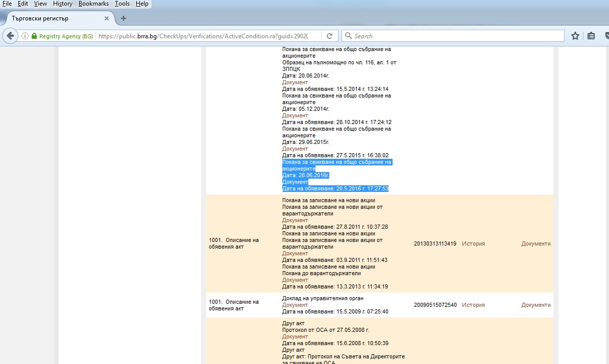This screenshot has height=364, width=609.
Task: Click highlighted Дата на обявяване: 20.5.2016 г. line
Action: [x=335, y=188]
